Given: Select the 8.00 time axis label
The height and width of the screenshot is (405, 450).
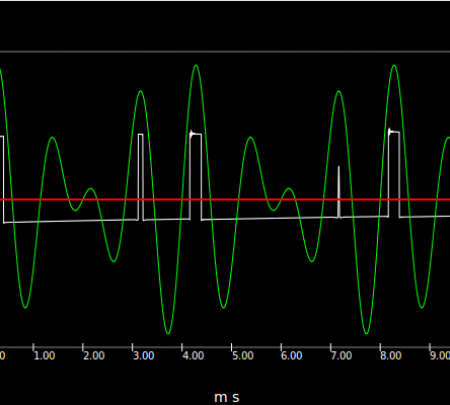Looking at the screenshot, I should pyautogui.click(x=391, y=356).
